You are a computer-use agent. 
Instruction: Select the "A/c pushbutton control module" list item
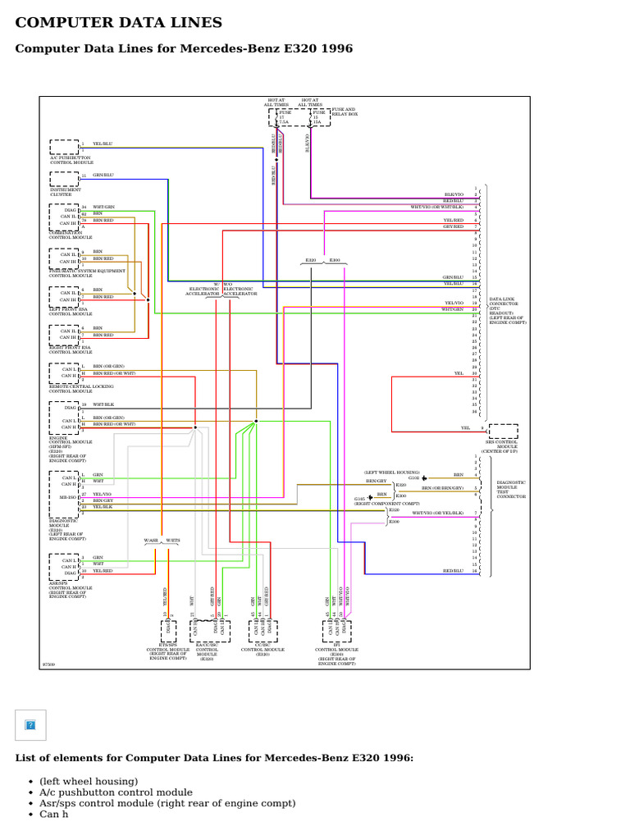click(116, 792)
